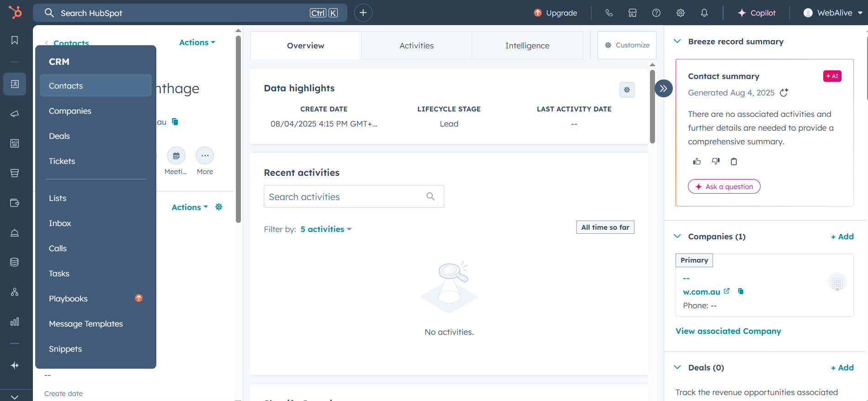Switch to the Intelligence tab
The width and height of the screenshot is (868, 401).
527,45
